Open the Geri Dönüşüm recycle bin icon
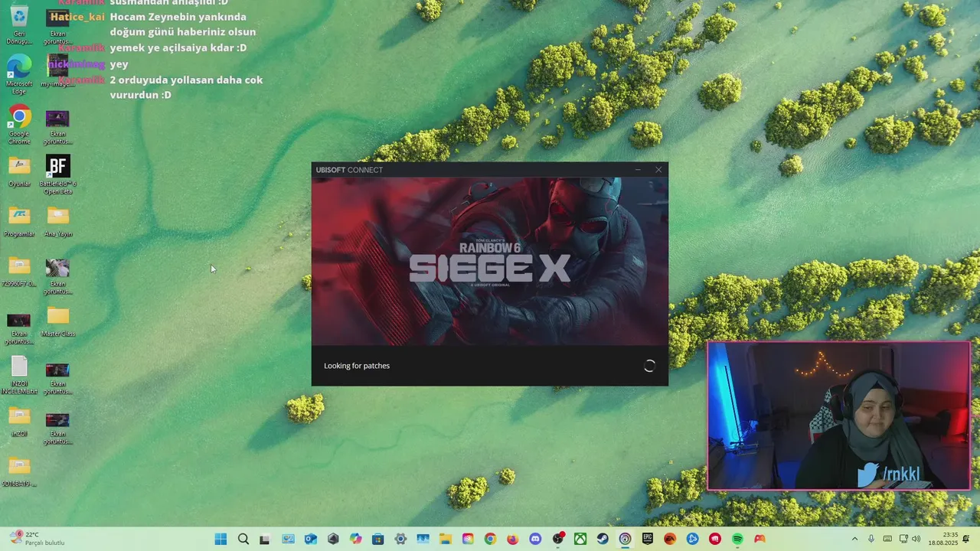This screenshot has width=980, height=551. (x=19, y=23)
